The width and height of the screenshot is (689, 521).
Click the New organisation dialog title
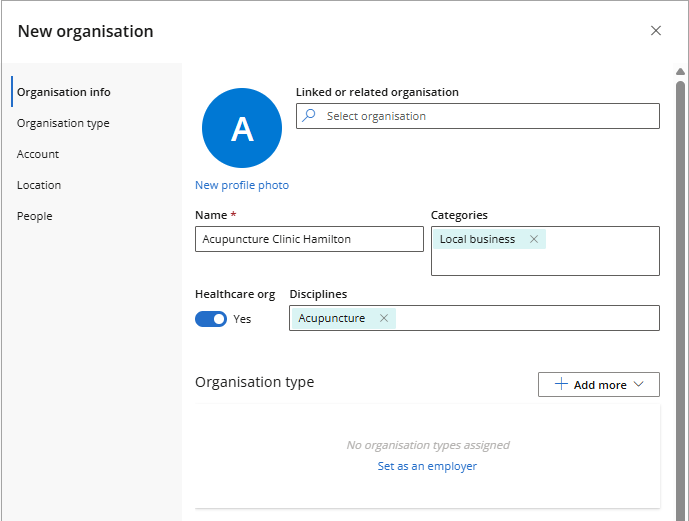[x=86, y=31]
